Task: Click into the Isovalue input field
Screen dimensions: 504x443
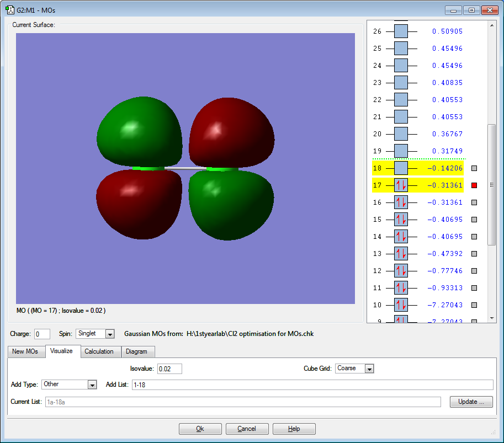Action: tap(169, 369)
